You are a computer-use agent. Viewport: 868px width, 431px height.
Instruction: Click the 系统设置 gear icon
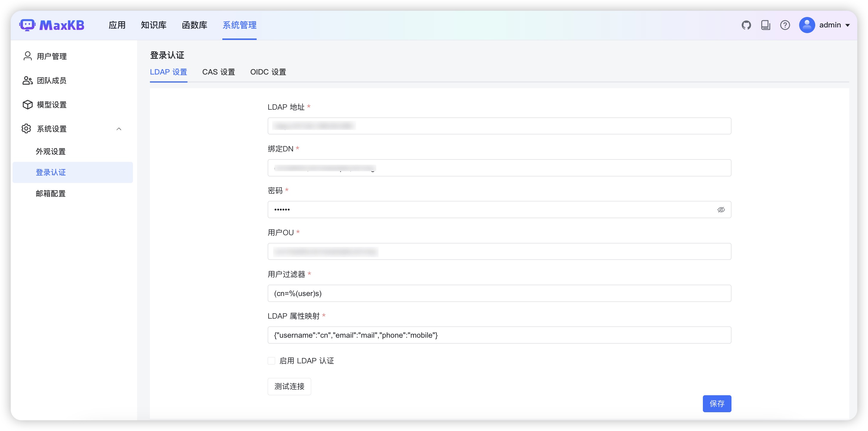coord(26,128)
